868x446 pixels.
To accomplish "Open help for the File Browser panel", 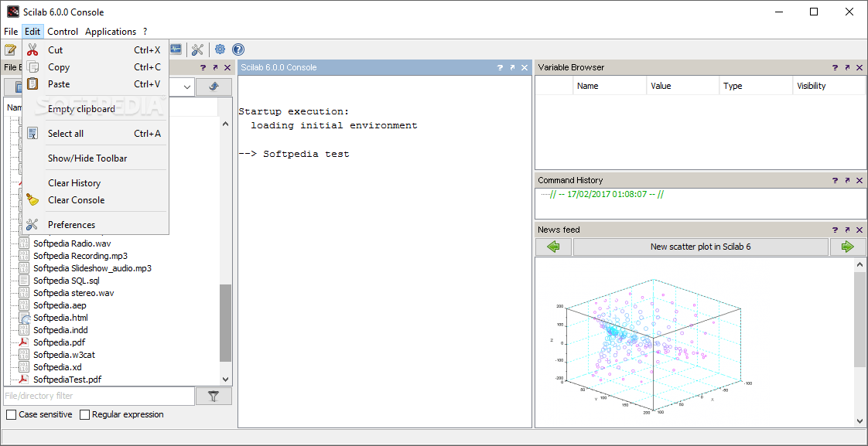I will coord(203,67).
